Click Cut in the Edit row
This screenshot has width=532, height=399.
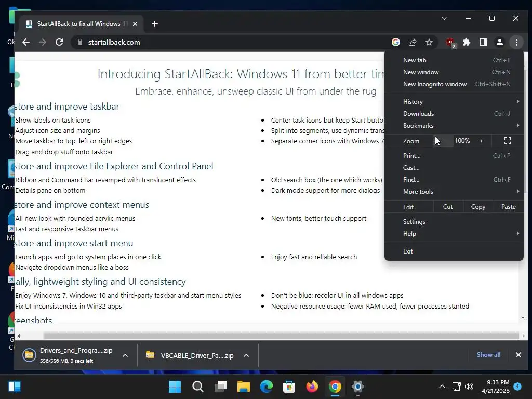click(x=448, y=207)
